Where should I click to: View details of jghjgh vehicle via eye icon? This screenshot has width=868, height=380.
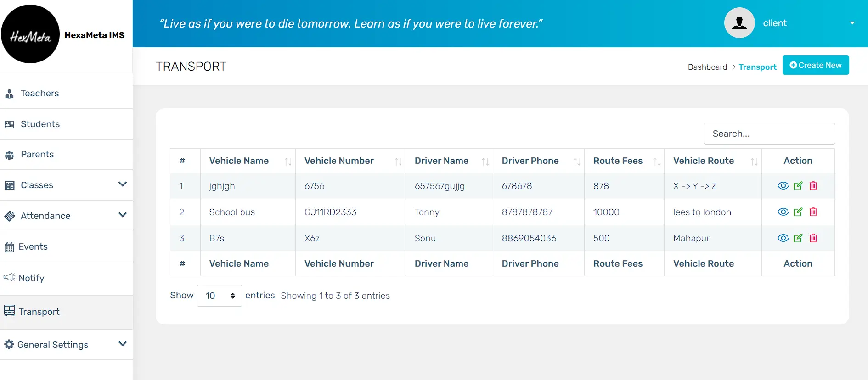(783, 186)
